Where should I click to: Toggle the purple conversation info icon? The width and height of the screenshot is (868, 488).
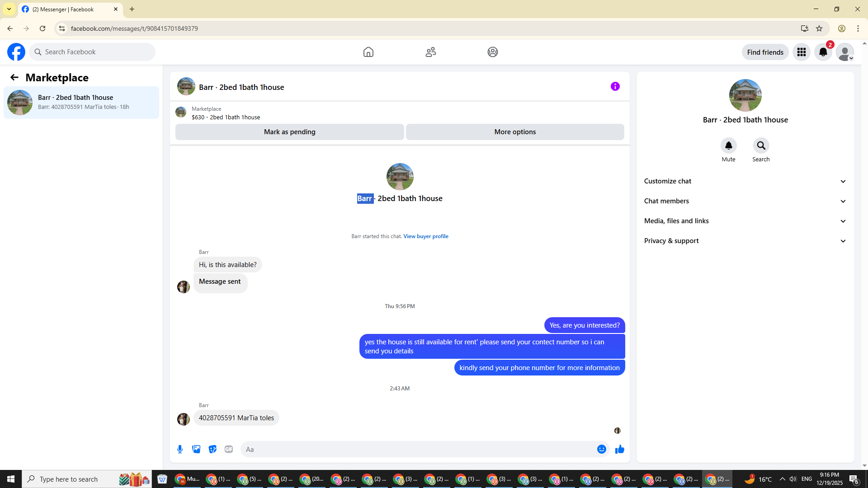click(x=615, y=86)
